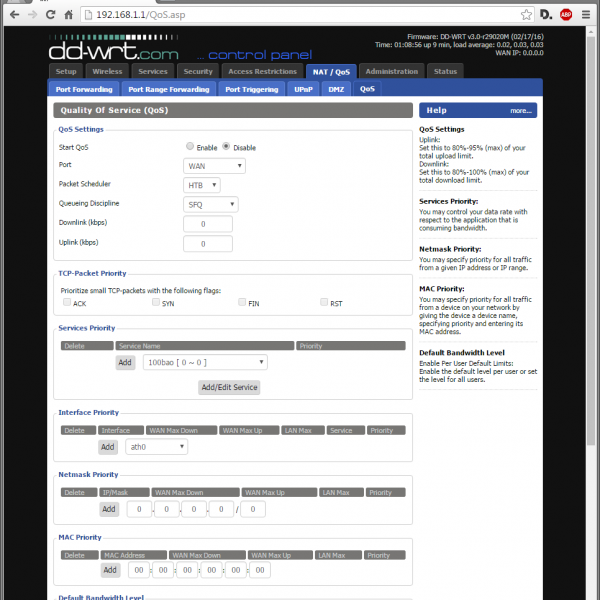Open the Chrome hamburger menu

click(x=587, y=16)
